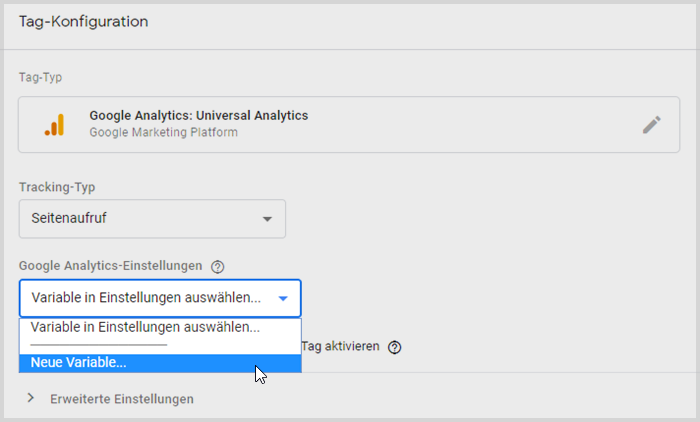This screenshot has width=700, height=422.
Task: Click the Google Analytics bar chart logo
Action: (x=54, y=125)
